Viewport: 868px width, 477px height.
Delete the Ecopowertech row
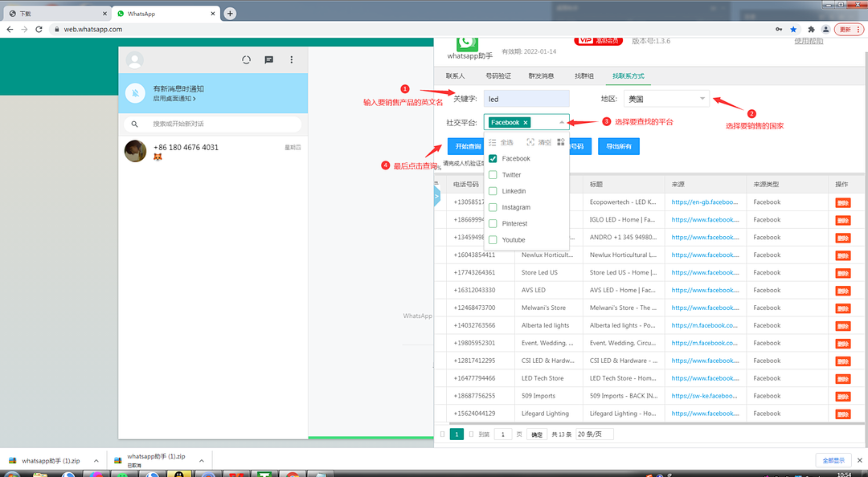pyautogui.click(x=842, y=202)
